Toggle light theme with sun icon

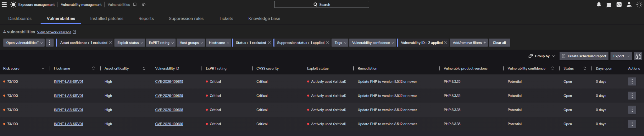pyautogui.click(x=639, y=4)
